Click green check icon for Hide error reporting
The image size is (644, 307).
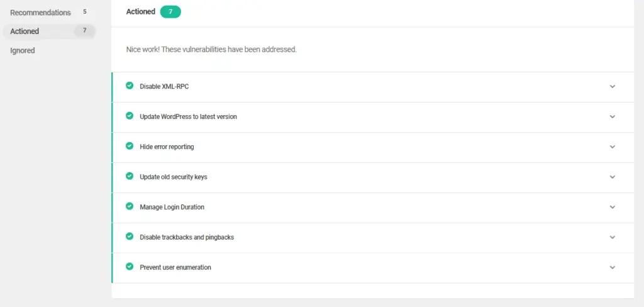tap(130, 146)
